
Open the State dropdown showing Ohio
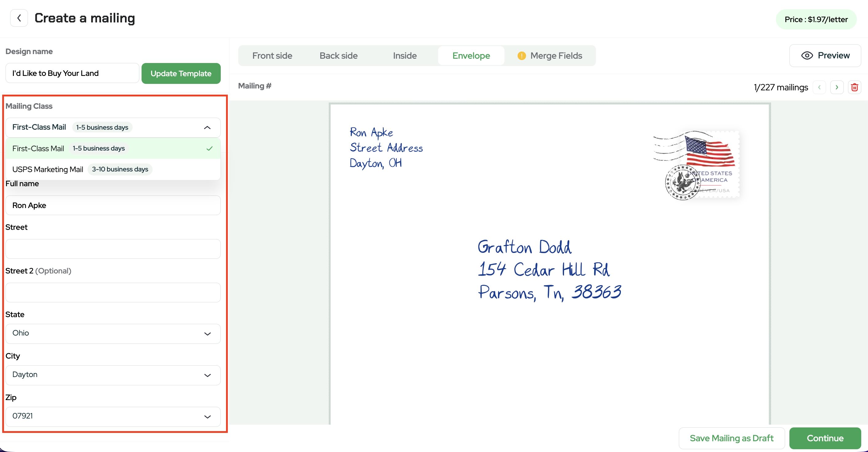113,334
